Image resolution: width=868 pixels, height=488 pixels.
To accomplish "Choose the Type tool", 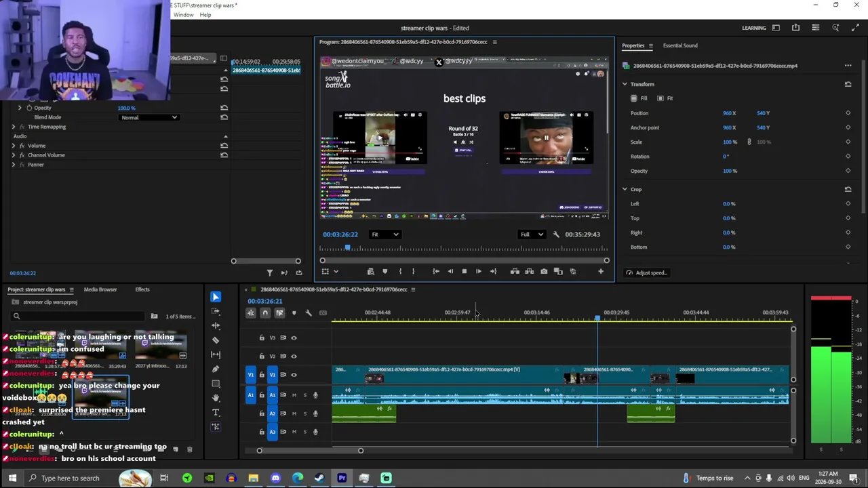I will [216, 412].
